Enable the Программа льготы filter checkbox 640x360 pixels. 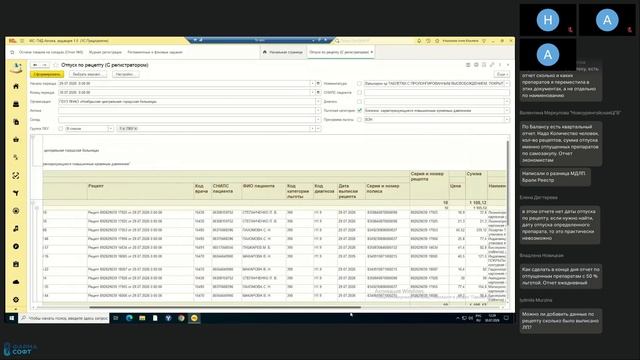pos(359,119)
